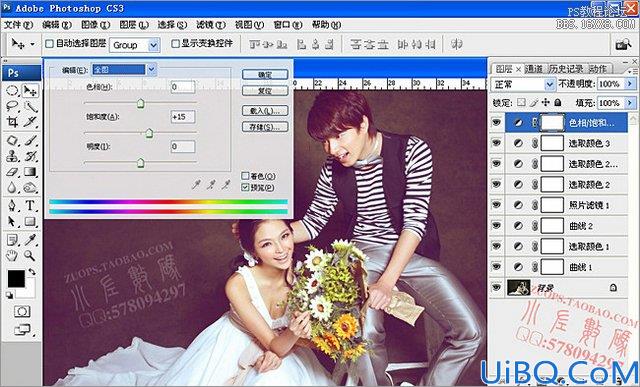Check the 着色 colorize checkbox
The height and width of the screenshot is (387, 640).
pyautogui.click(x=245, y=176)
